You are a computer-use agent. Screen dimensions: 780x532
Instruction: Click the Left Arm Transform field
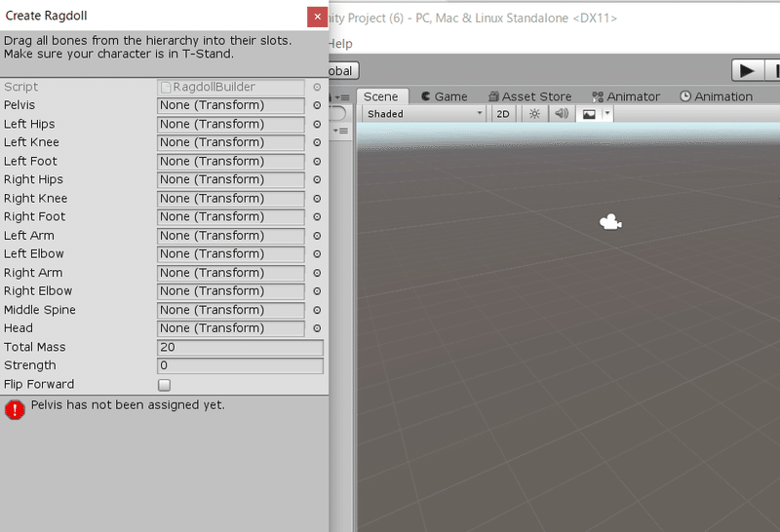[231, 236]
